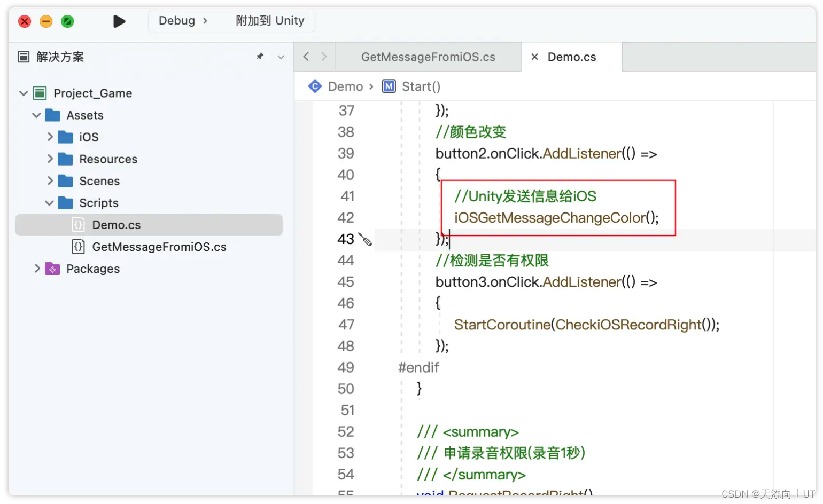Open the Debug configuration selector

[183, 21]
